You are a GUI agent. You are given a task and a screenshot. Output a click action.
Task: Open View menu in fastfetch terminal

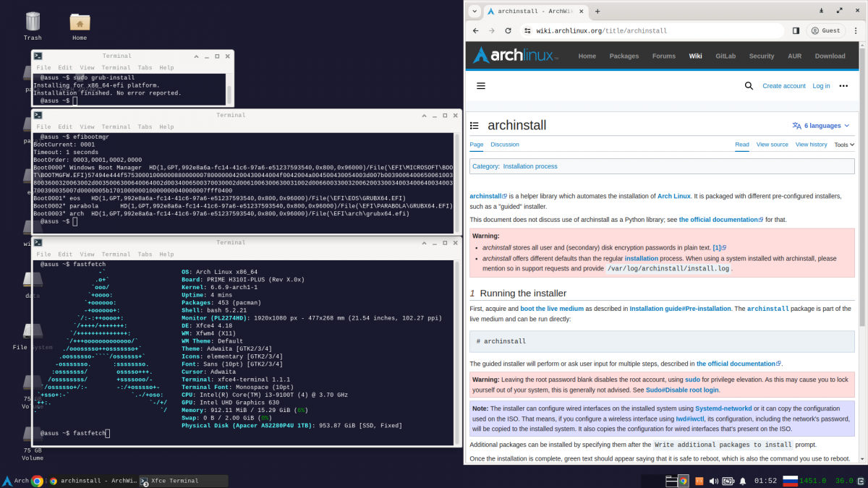[87, 254]
